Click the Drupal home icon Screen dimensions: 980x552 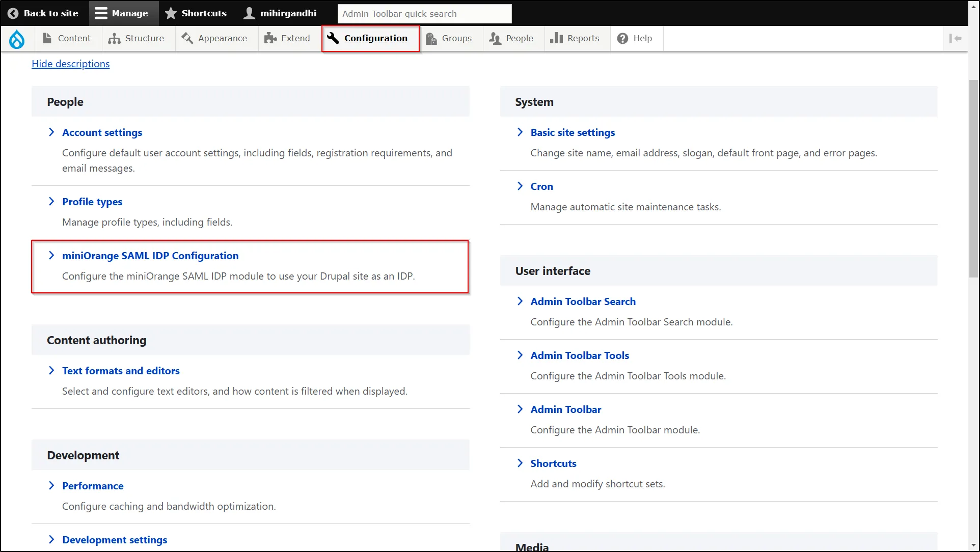pos(17,38)
